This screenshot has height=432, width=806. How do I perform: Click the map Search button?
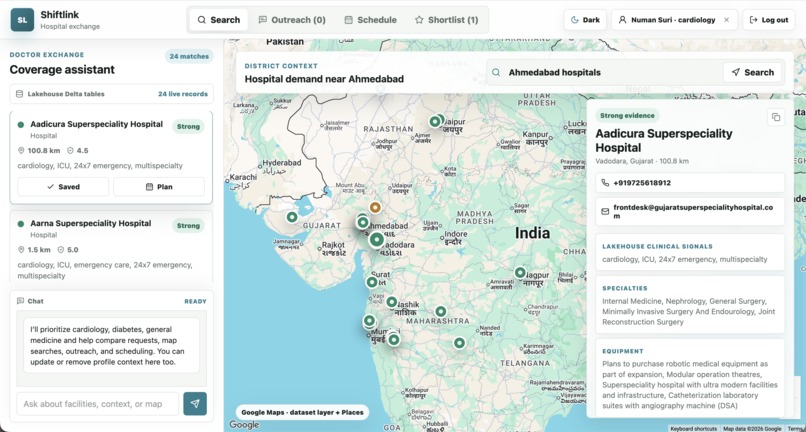point(753,73)
